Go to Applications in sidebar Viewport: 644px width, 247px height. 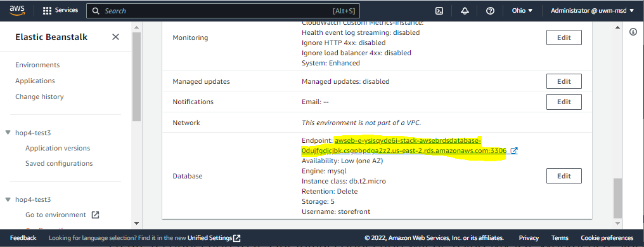pyautogui.click(x=35, y=81)
